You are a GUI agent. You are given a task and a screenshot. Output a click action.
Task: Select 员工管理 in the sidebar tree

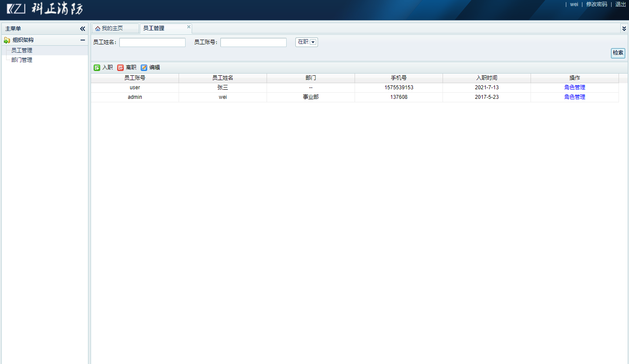pos(22,51)
